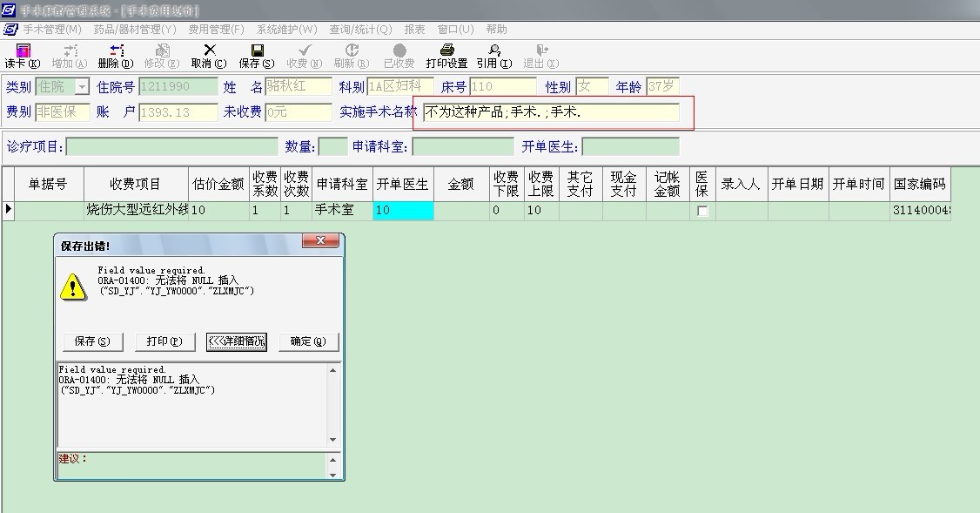Close the 保存出错 error dialog
Screen dimensions: 980x513
(320, 241)
